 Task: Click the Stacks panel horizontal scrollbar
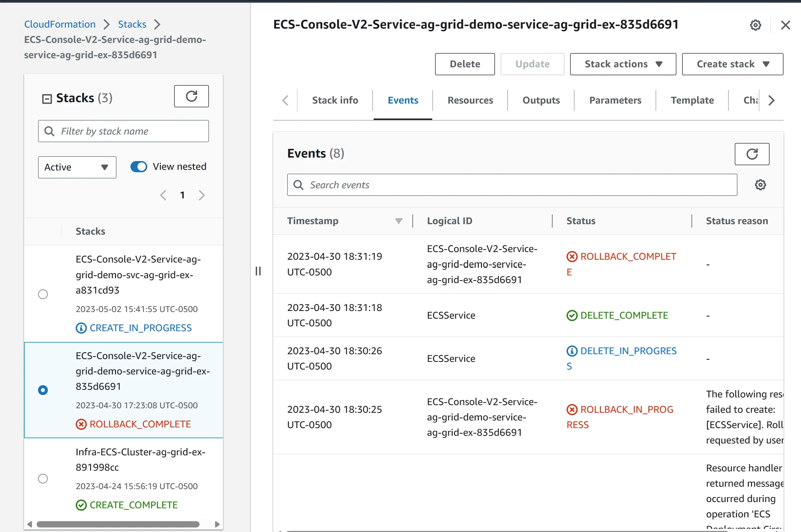click(118, 524)
